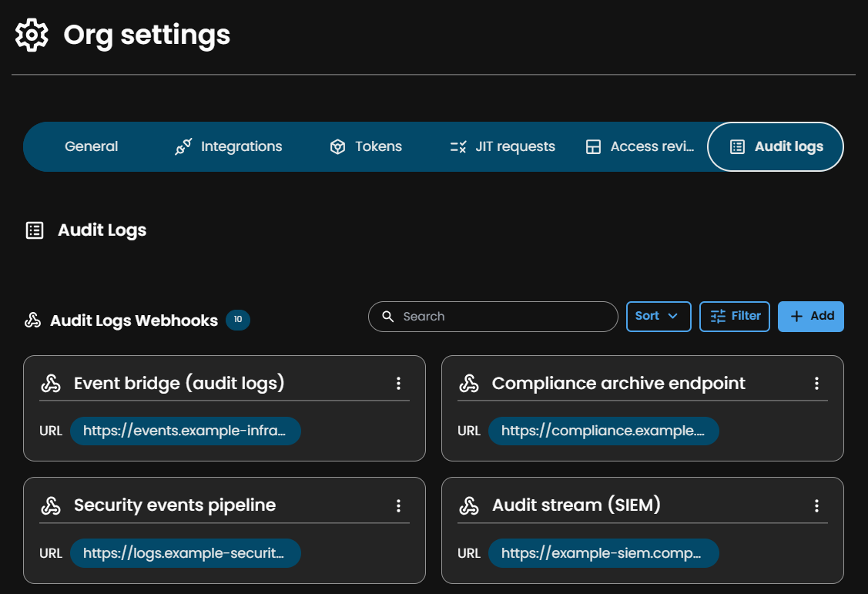
Task: Focus the Search webhooks field
Action: pos(493,317)
